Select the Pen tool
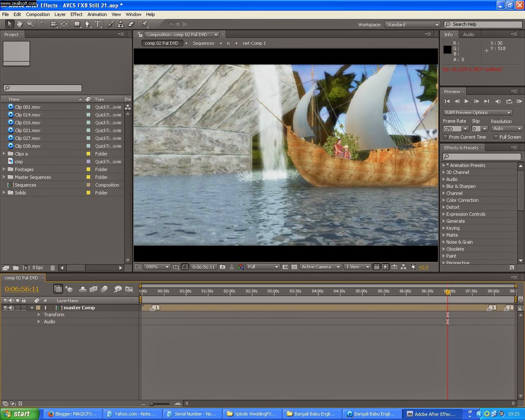 [87, 24]
